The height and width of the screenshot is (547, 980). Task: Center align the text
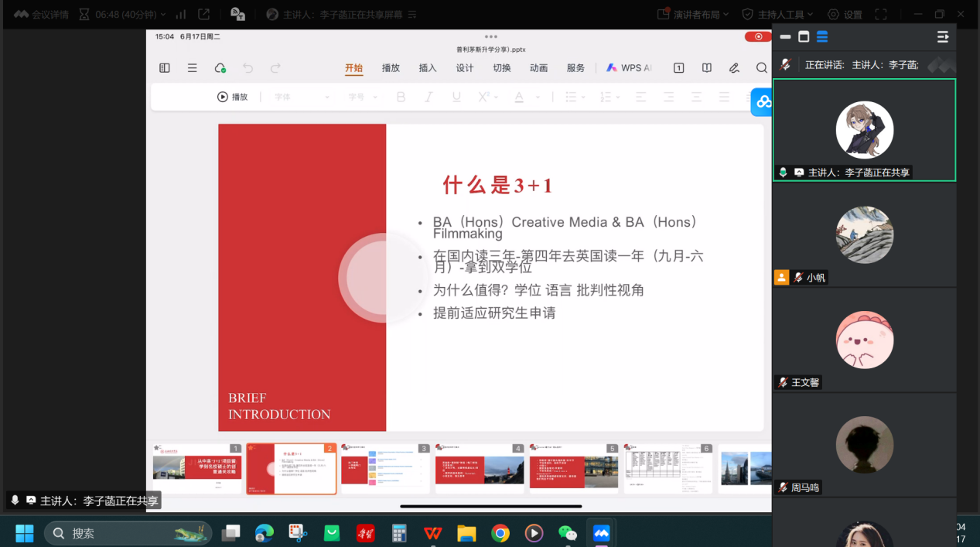click(x=668, y=97)
